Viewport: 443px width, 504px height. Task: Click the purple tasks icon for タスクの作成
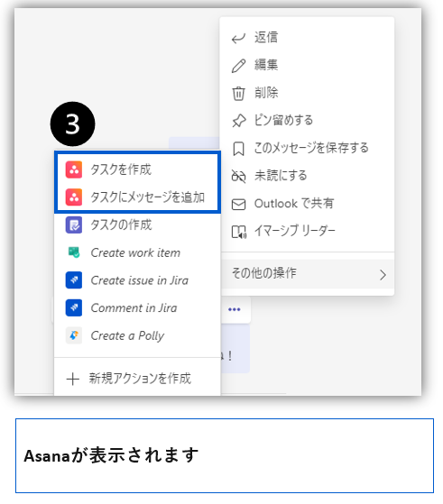point(74,225)
